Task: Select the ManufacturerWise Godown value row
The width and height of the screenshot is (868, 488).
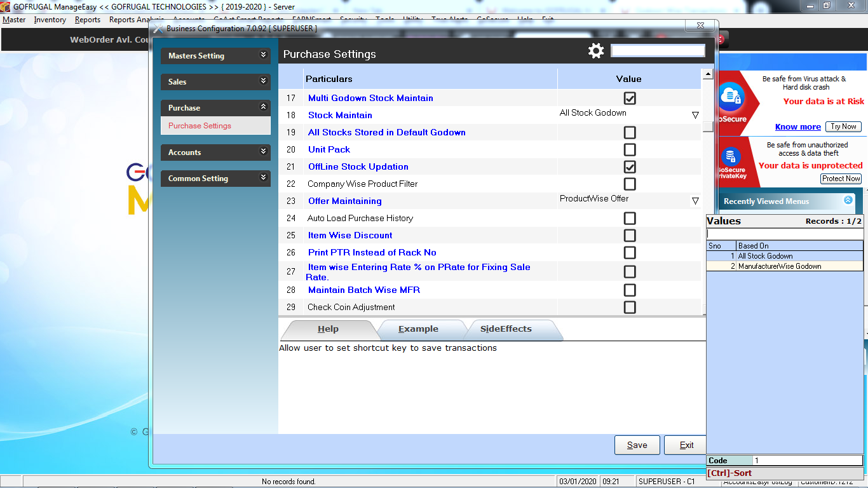Action: click(x=785, y=266)
